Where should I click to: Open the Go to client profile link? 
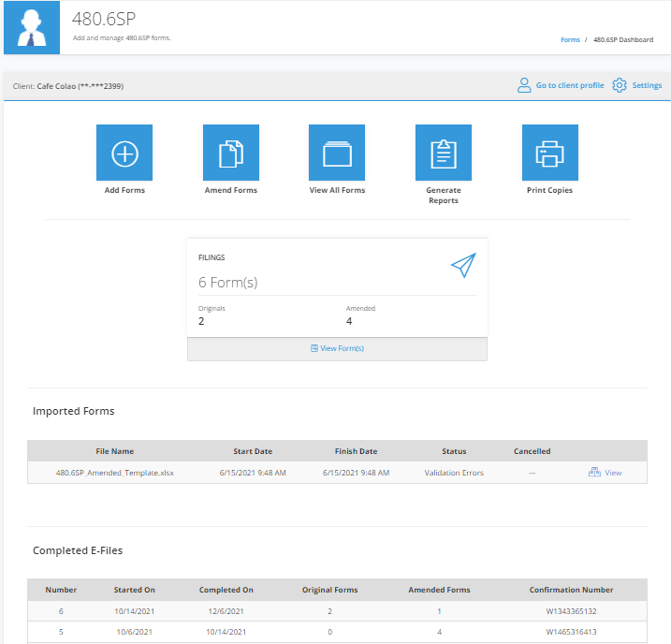[x=570, y=85]
